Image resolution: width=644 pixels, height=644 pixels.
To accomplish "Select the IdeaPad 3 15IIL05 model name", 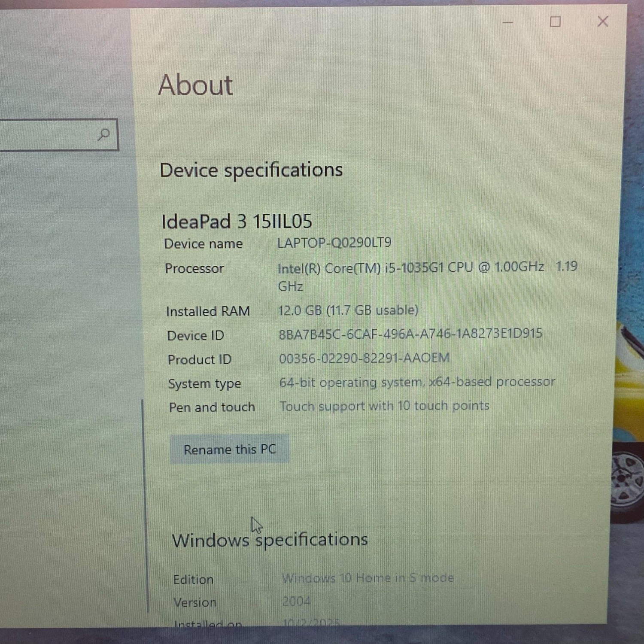I will [x=237, y=222].
